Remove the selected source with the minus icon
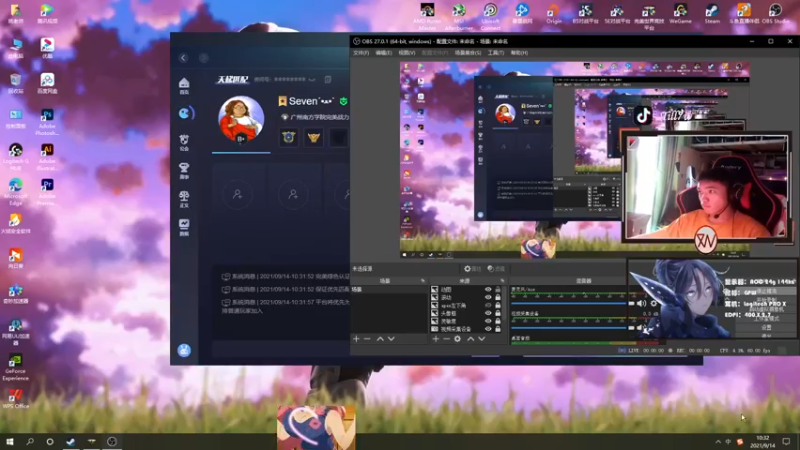Image resolution: width=800 pixels, height=450 pixels. tap(446, 339)
